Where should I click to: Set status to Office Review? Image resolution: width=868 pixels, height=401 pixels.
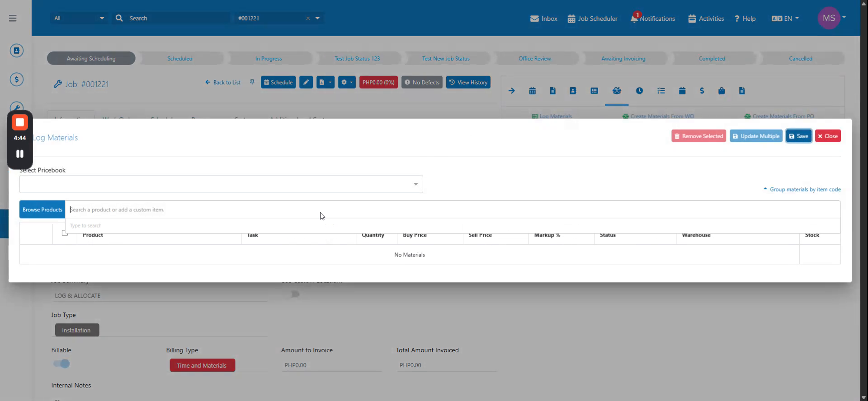[534, 58]
